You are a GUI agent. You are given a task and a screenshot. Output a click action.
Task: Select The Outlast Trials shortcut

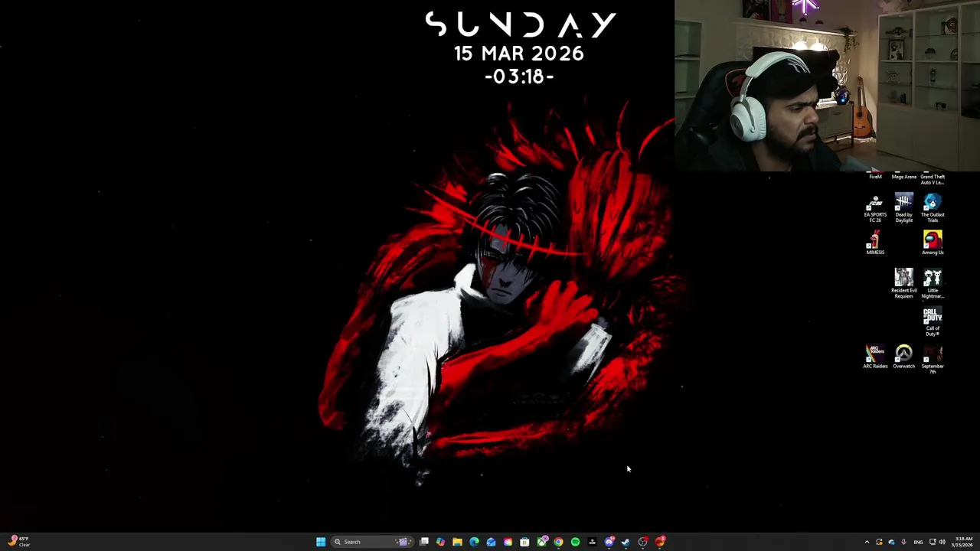pos(933,208)
